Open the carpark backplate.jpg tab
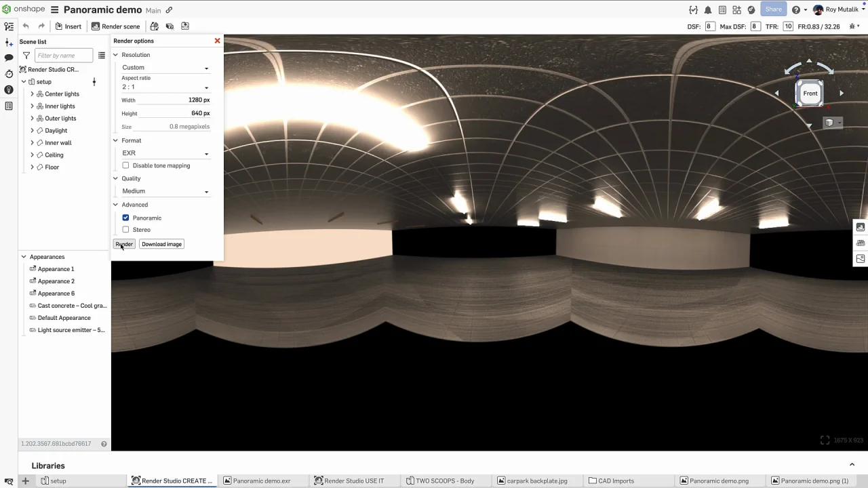This screenshot has height=488, width=868. click(x=536, y=481)
